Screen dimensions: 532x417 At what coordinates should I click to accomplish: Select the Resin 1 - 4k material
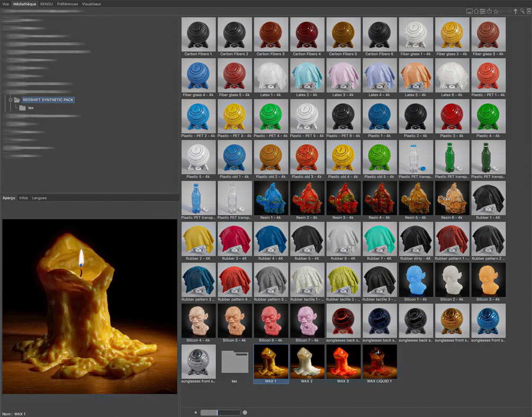pos(270,201)
